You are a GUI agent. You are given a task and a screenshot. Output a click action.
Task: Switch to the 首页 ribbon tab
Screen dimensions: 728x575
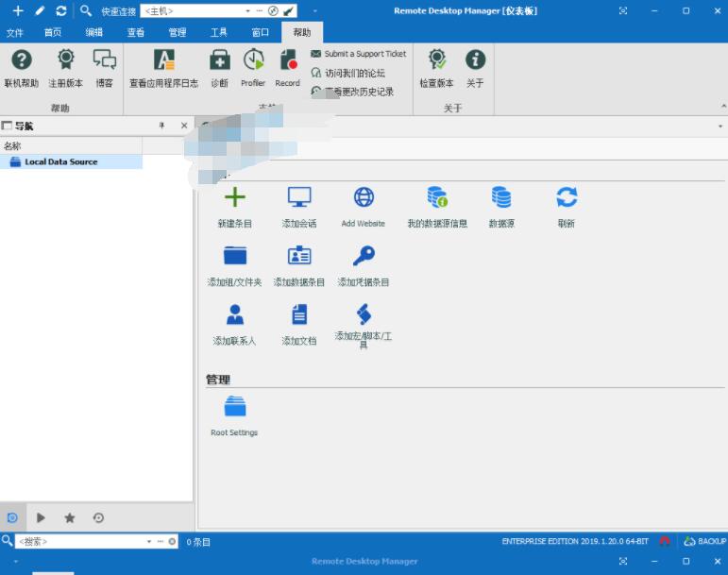click(53, 32)
